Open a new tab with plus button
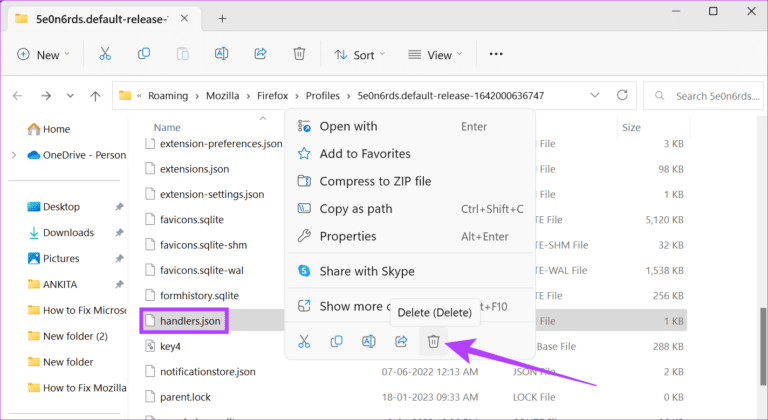The image size is (768, 420). click(x=222, y=18)
